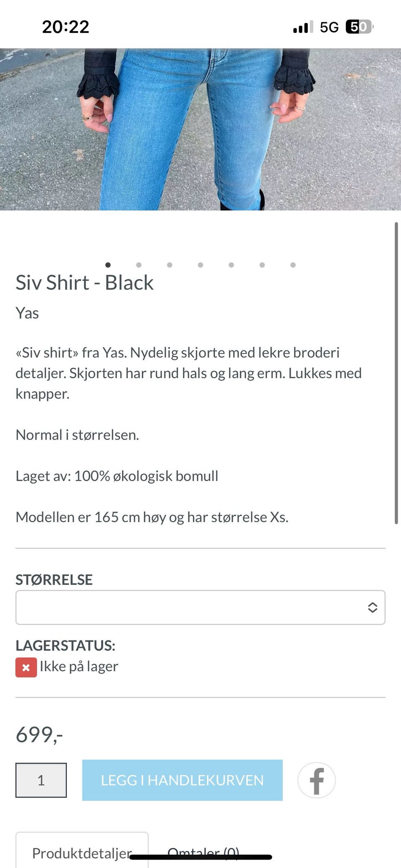The image size is (401, 868).
Task: Tap the Yas brand link
Action: 27,313
